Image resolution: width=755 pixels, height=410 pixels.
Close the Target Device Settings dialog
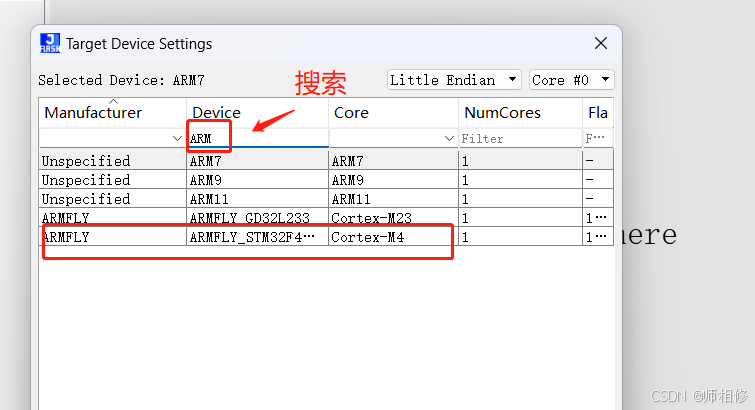click(600, 43)
